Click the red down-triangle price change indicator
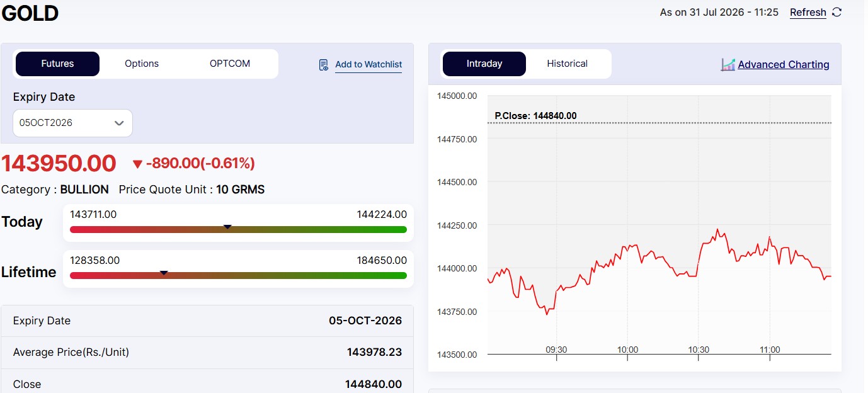Image resolution: width=868 pixels, height=393 pixels. pos(137,164)
